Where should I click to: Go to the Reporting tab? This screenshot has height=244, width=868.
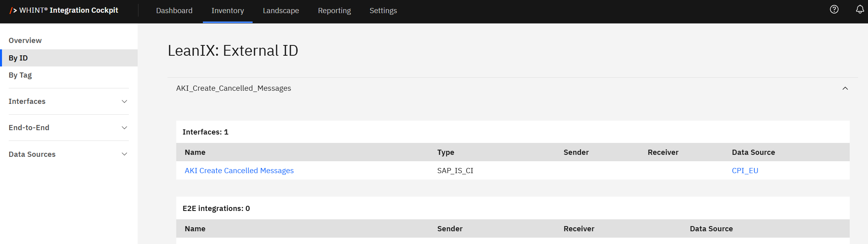(x=334, y=11)
